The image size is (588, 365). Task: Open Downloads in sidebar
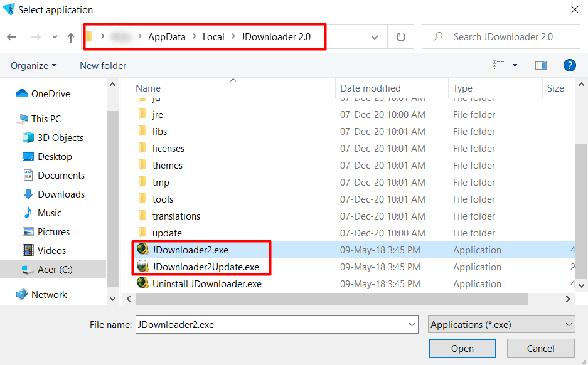pyautogui.click(x=53, y=194)
